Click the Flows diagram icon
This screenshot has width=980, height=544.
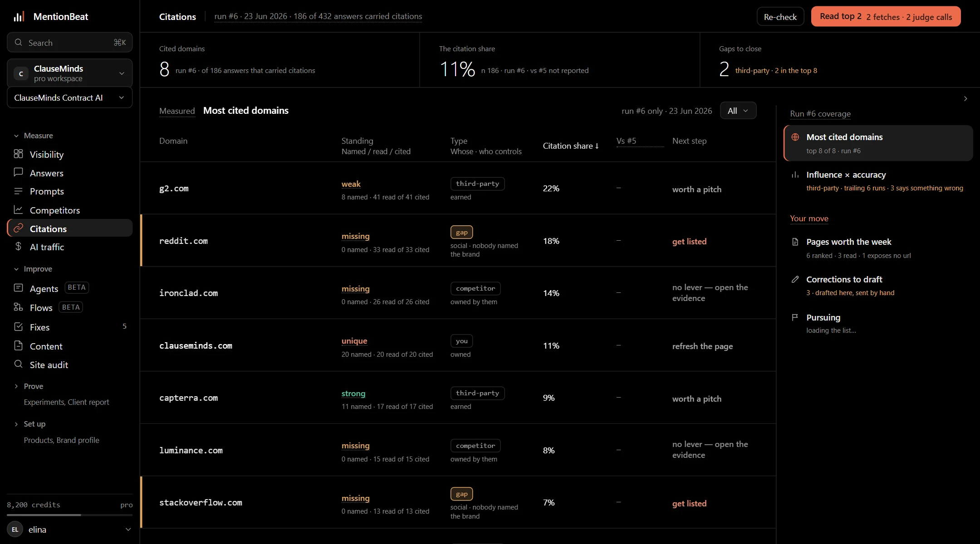pyautogui.click(x=18, y=307)
